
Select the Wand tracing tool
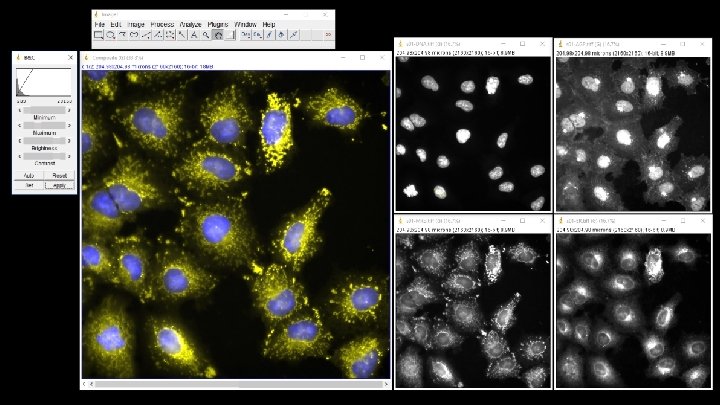coord(182,35)
